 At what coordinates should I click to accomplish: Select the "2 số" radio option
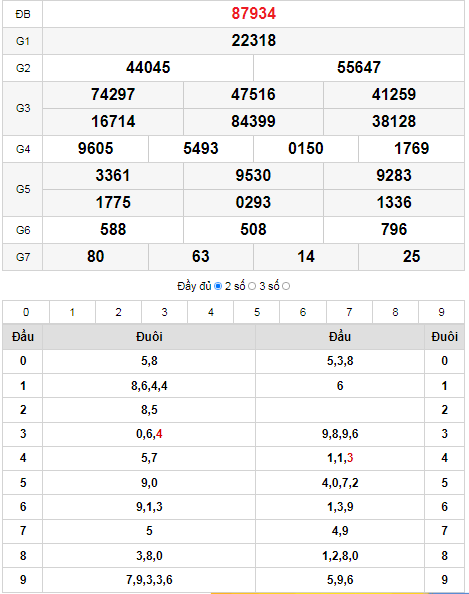pyautogui.click(x=252, y=286)
